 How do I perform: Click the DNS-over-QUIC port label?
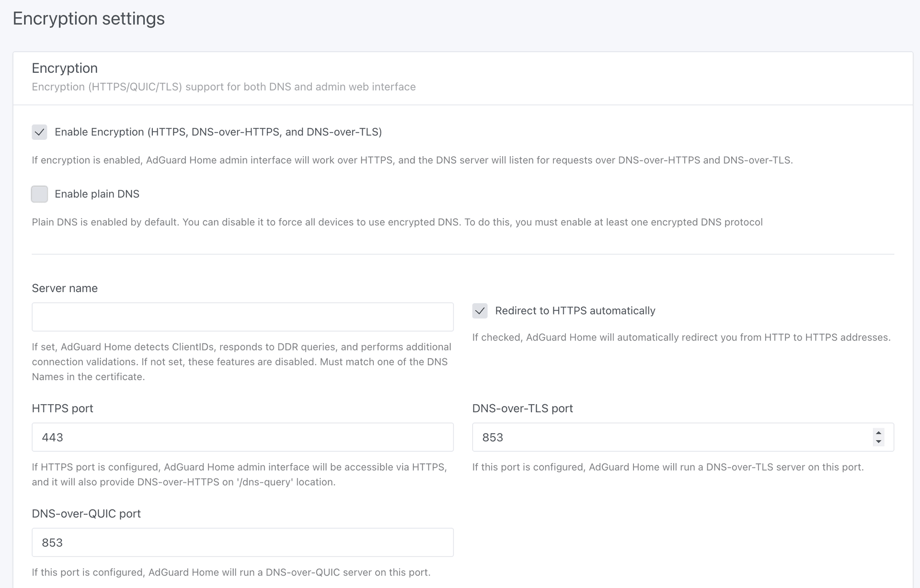(x=86, y=514)
